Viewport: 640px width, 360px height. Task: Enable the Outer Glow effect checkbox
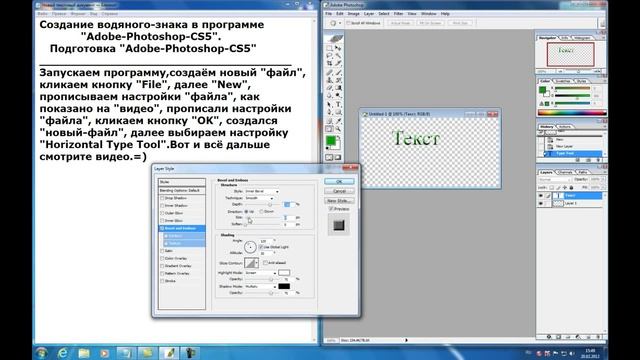click(x=162, y=213)
